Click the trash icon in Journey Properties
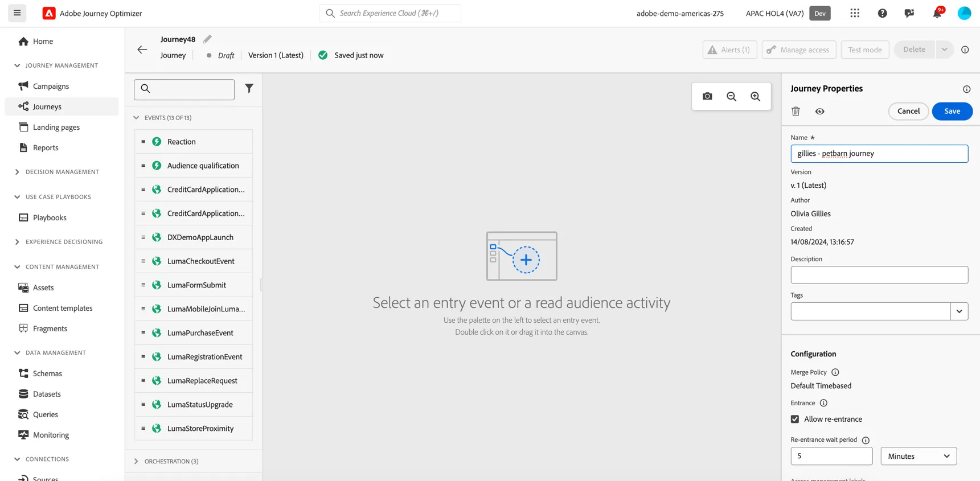980x481 pixels. click(x=796, y=112)
